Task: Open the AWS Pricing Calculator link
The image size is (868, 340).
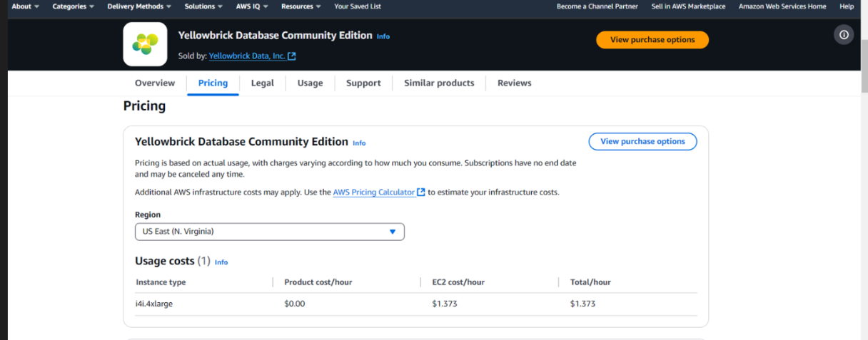Action: (374, 192)
